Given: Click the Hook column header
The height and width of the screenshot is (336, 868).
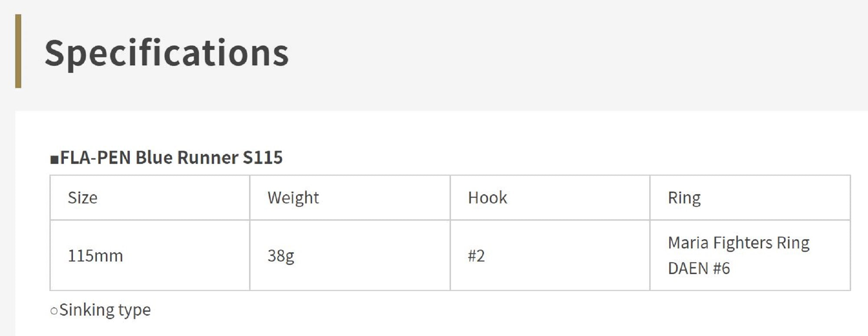Looking at the screenshot, I should (487, 198).
